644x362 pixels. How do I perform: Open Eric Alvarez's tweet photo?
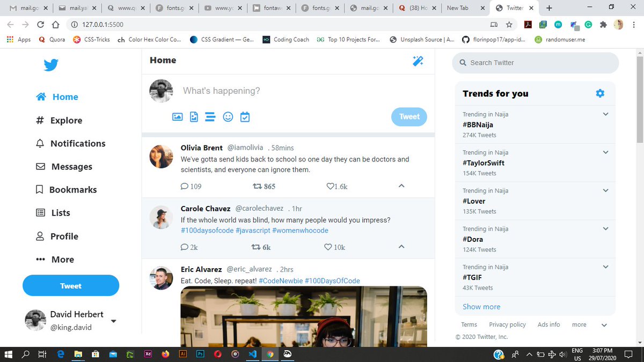pyautogui.click(x=304, y=316)
